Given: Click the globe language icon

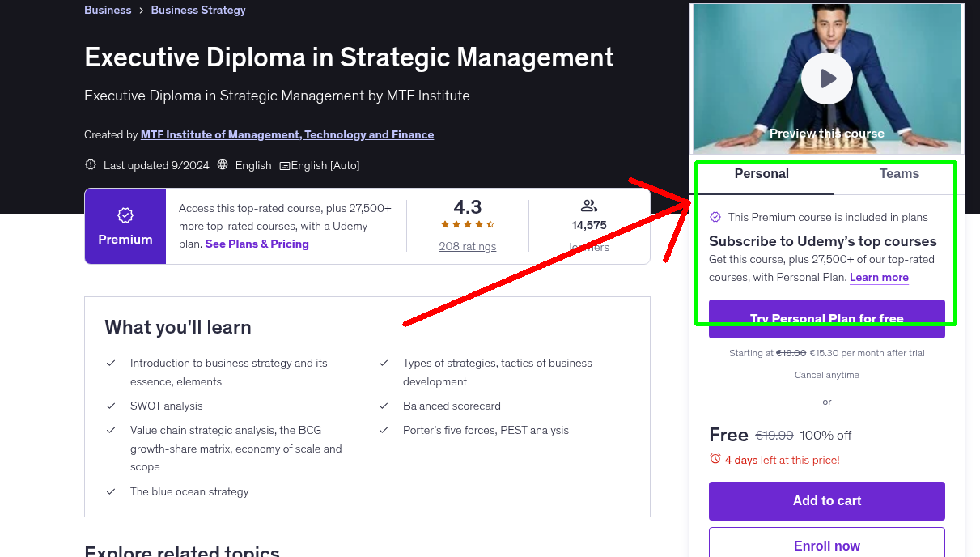Looking at the screenshot, I should click(x=223, y=165).
